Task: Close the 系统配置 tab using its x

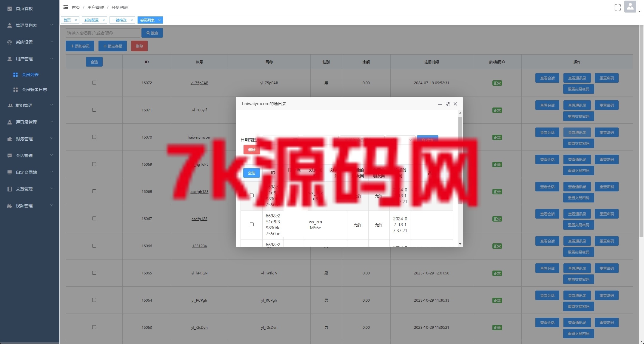Action: [104, 20]
